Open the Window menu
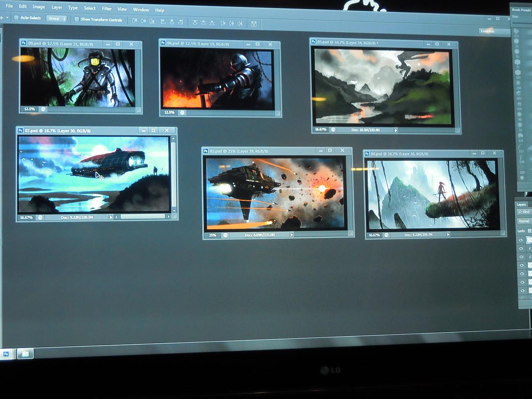Viewport: 532px width, 399px height. point(141,9)
